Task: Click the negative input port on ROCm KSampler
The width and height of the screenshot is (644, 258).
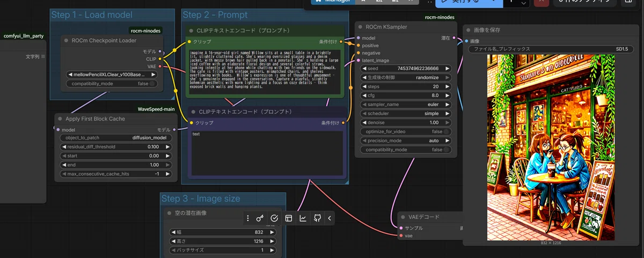Action: (x=358, y=53)
